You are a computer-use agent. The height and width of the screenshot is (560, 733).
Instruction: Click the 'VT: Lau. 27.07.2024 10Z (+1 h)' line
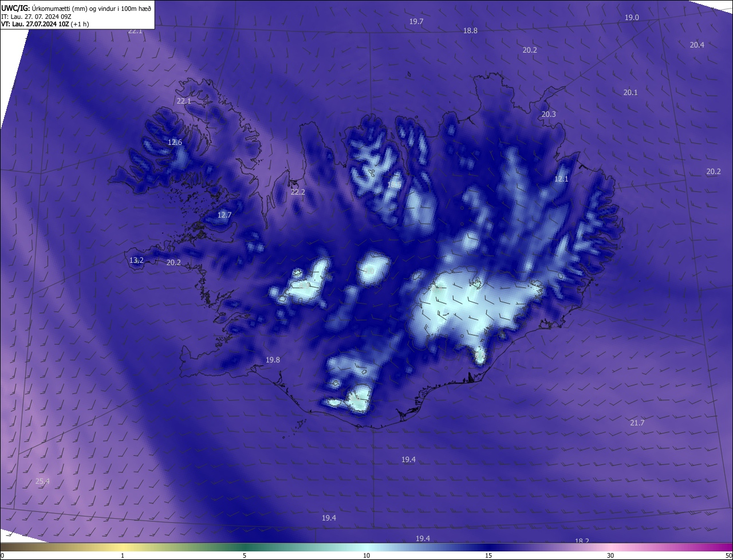pos(45,24)
